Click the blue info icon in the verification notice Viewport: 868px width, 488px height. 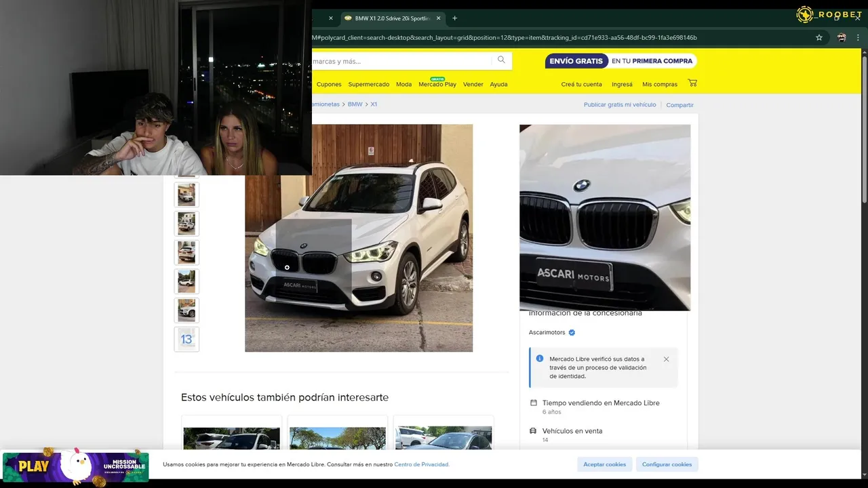(540, 359)
